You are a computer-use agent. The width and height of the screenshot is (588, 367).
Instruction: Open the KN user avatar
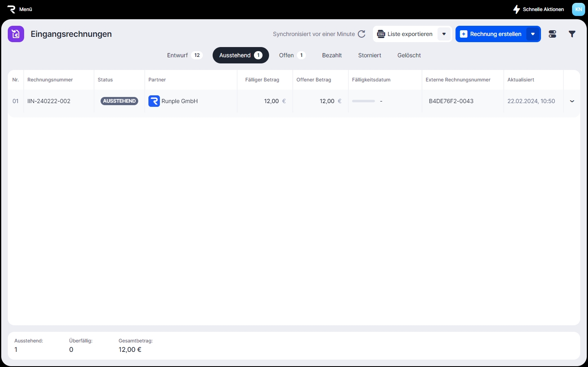[x=578, y=9]
